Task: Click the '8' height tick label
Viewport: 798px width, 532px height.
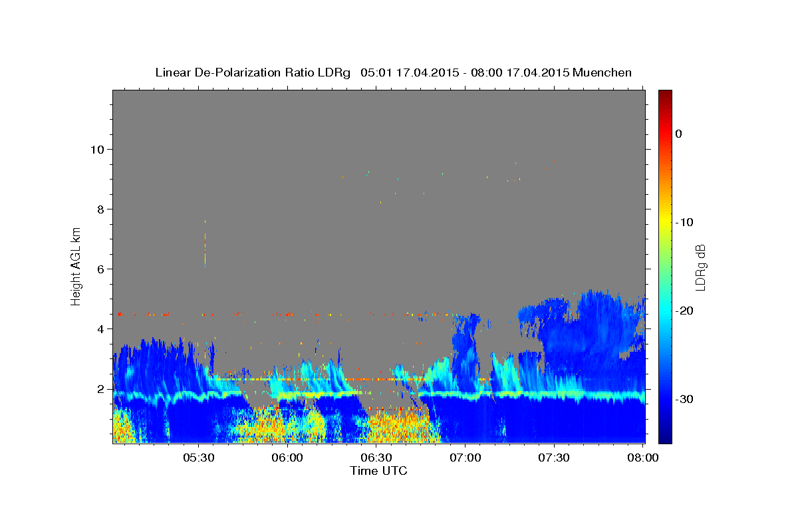Action: 101,209
